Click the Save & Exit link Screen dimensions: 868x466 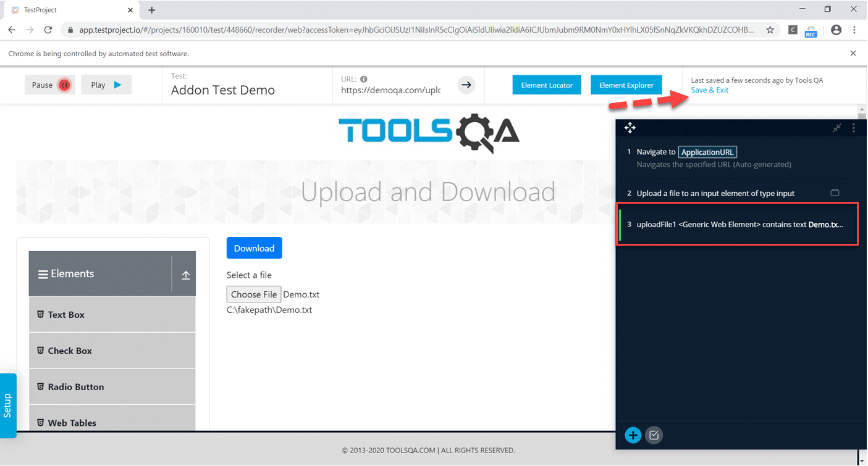pyautogui.click(x=710, y=90)
